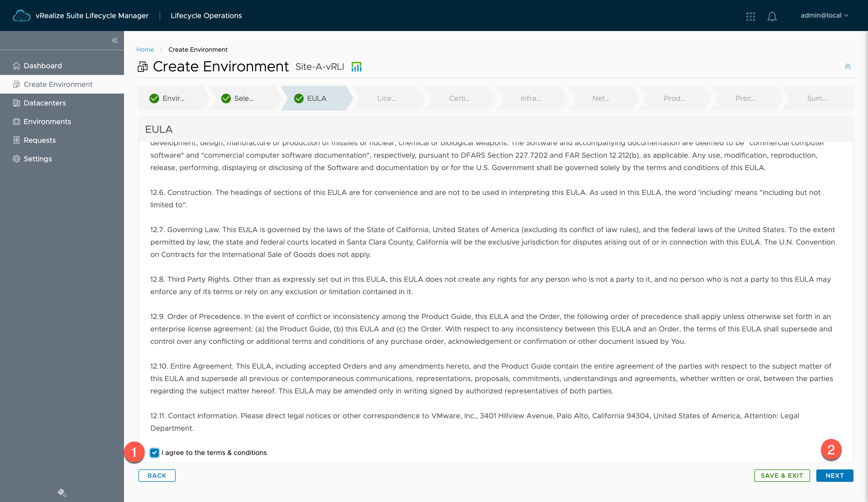Click the vRLI product bar-chart icon

357,66
